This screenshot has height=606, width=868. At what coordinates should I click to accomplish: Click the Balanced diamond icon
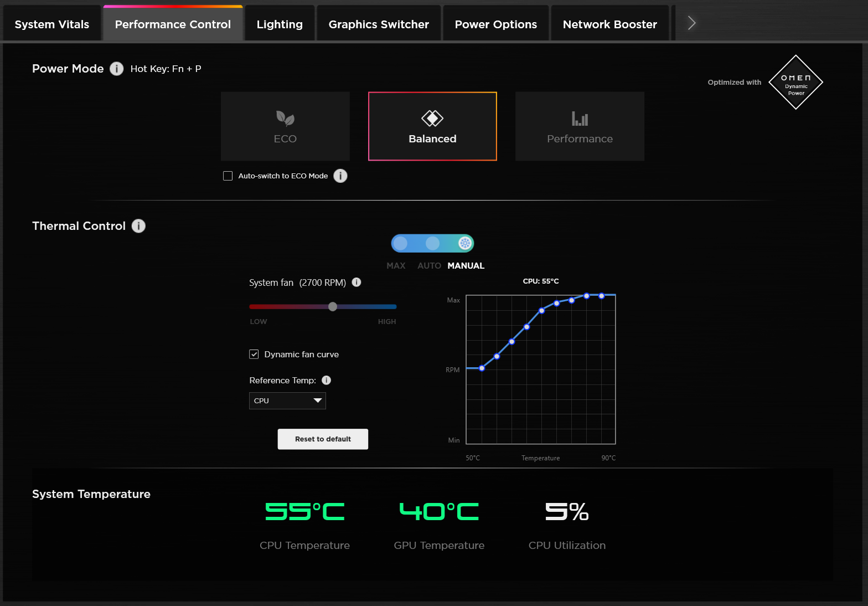coord(432,118)
